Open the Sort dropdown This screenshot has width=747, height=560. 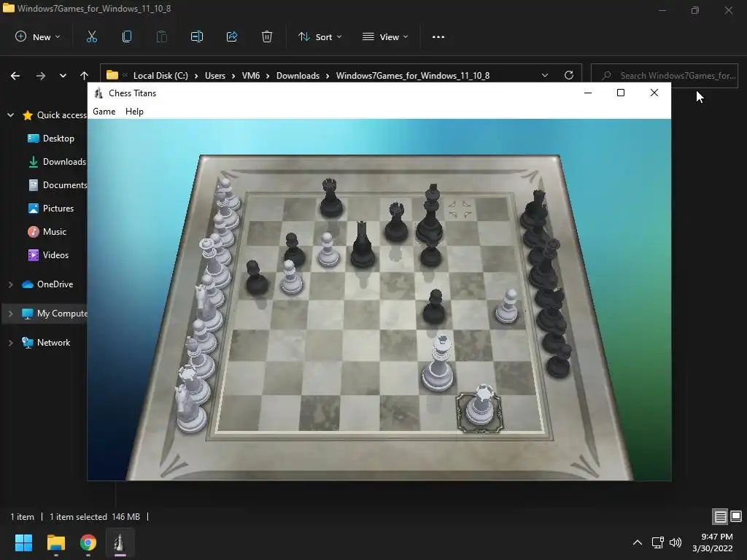(x=320, y=36)
